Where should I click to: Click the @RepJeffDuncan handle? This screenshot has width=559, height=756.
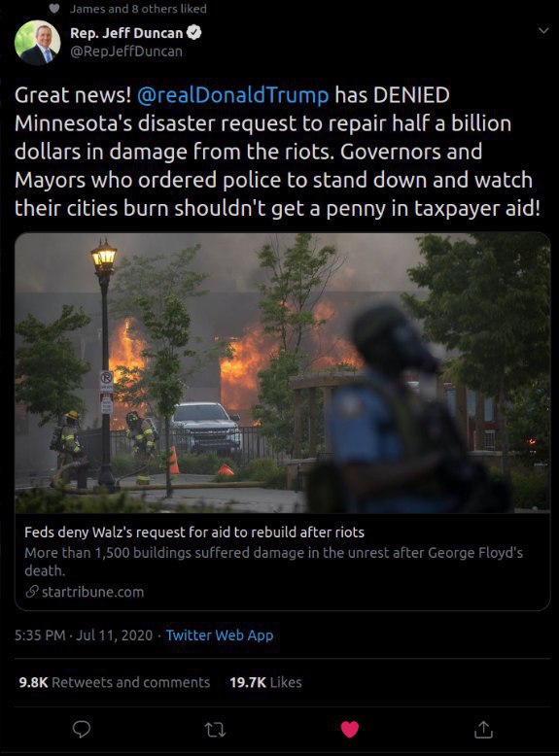coord(126,52)
